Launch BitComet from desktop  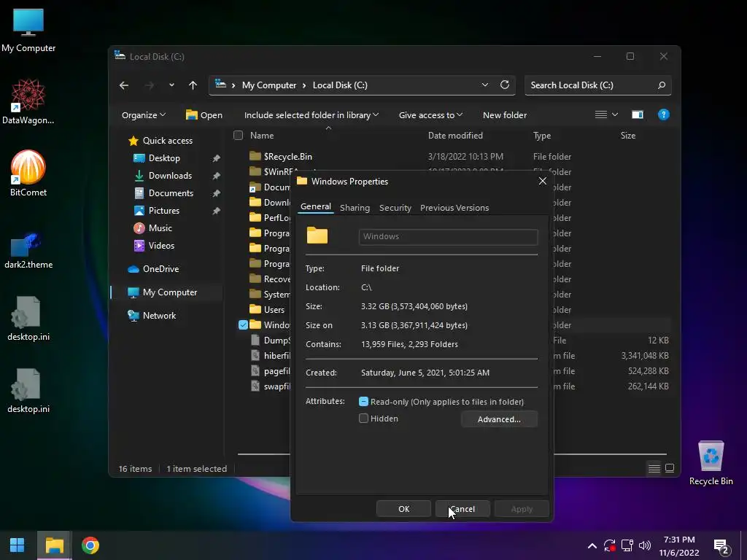pyautogui.click(x=28, y=174)
